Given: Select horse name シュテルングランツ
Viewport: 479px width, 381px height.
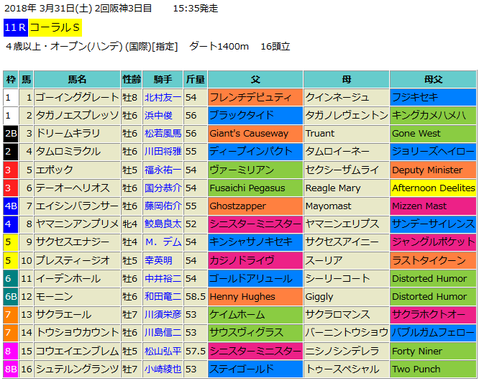Looking at the screenshot, I should click(77, 369).
